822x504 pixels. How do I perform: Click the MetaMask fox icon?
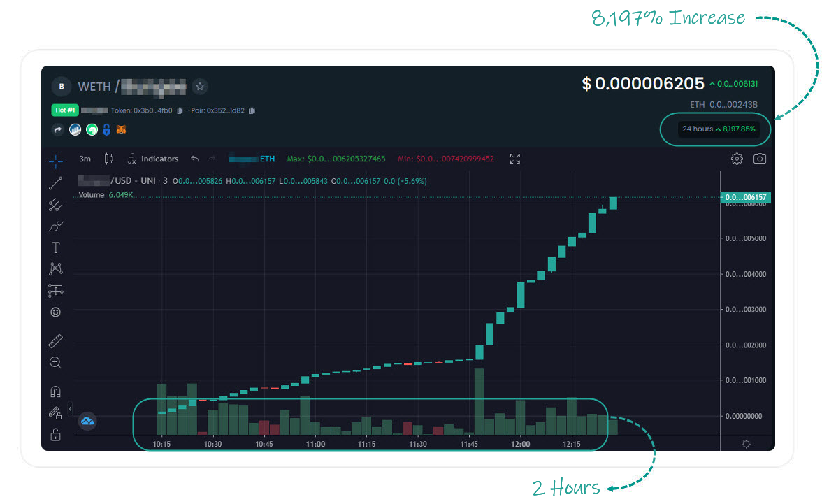pos(122,129)
